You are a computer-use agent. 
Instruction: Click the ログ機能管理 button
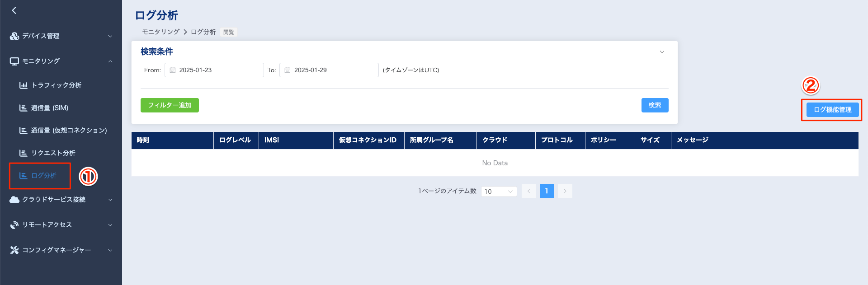click(832, 110)
